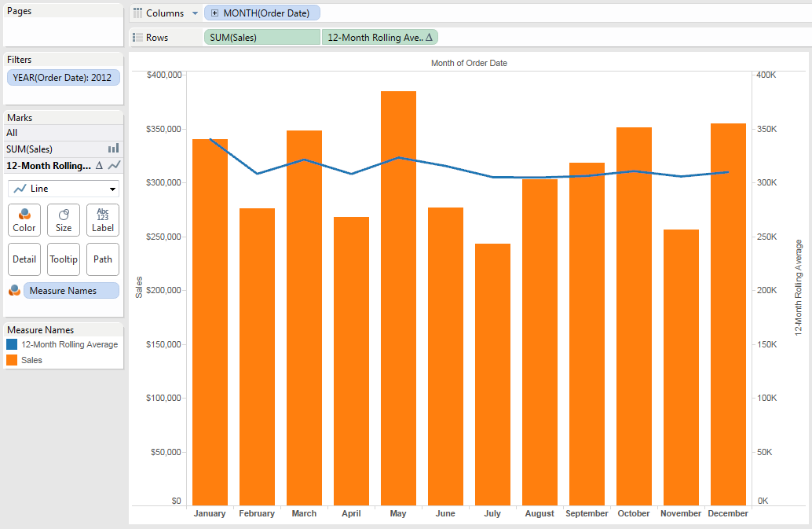Click the Filters shelf title
Viewport: 812px width, 529px height.
(x=19, y=60)
